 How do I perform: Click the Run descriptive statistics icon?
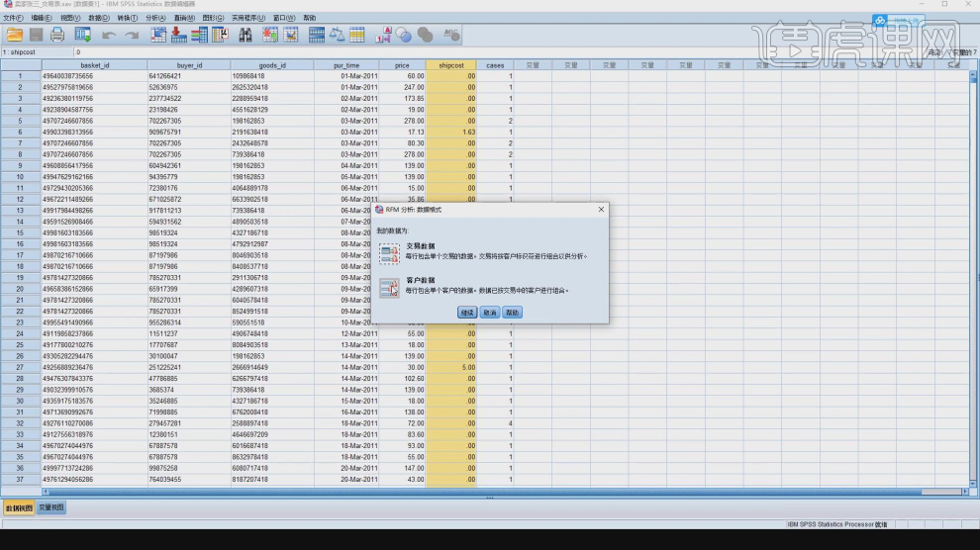click(x=220, y=35)
